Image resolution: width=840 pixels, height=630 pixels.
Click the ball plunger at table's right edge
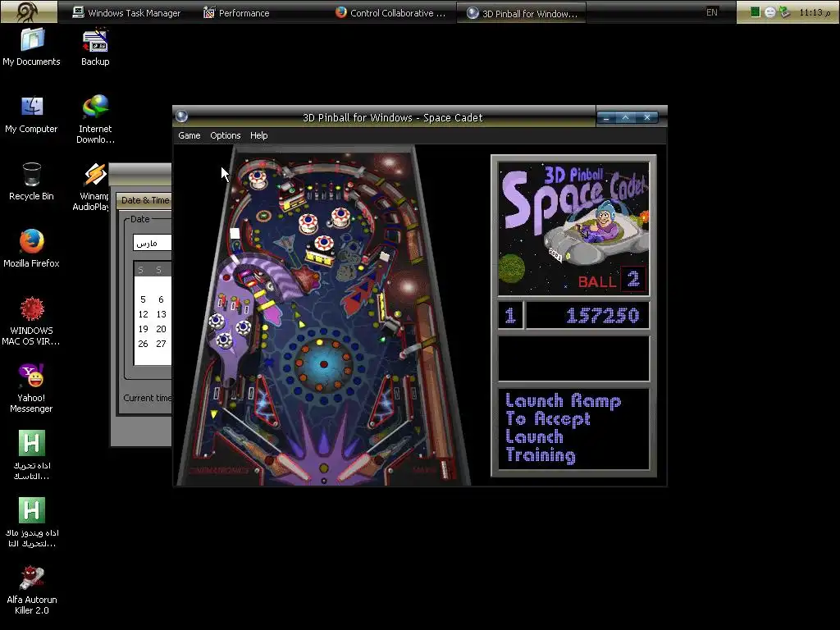coord(444,468)
